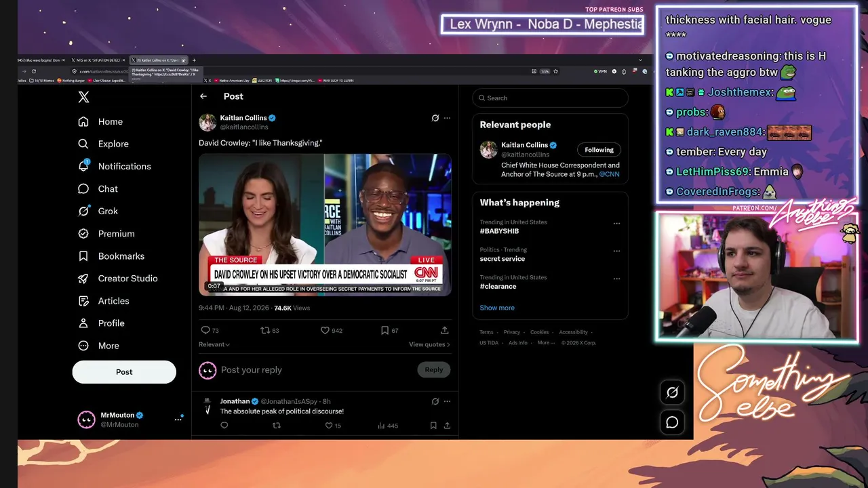Click View quotes link
The height and width of the screenshot is (488, 868).
tap(429, 344)
